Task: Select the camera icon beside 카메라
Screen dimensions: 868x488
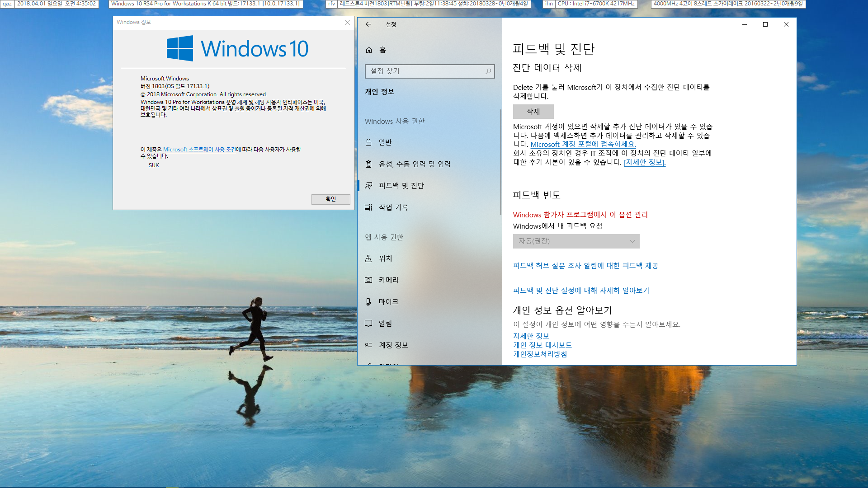Action: coord(368,280)
